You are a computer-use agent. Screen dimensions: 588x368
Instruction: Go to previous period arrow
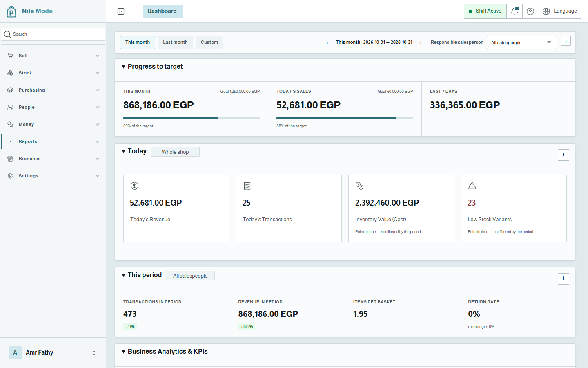click(327, 43)
